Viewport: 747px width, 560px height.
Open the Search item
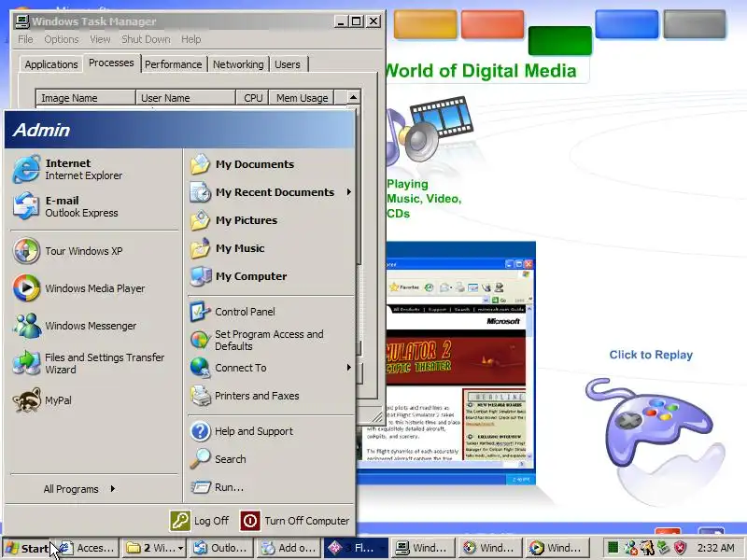(x=271, y=459)
